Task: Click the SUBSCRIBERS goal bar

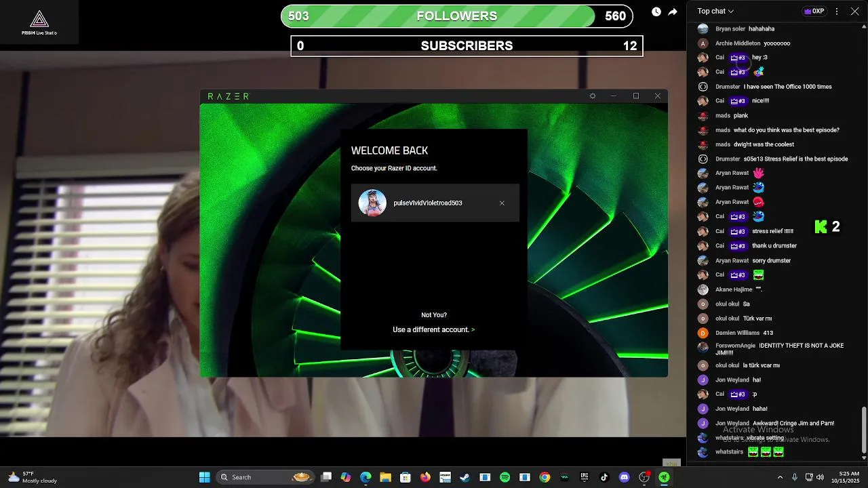Action: (467, 46)
